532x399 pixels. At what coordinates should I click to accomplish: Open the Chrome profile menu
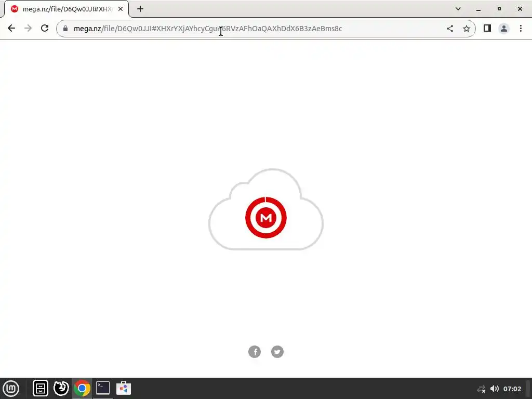click(x=504, y=29)
